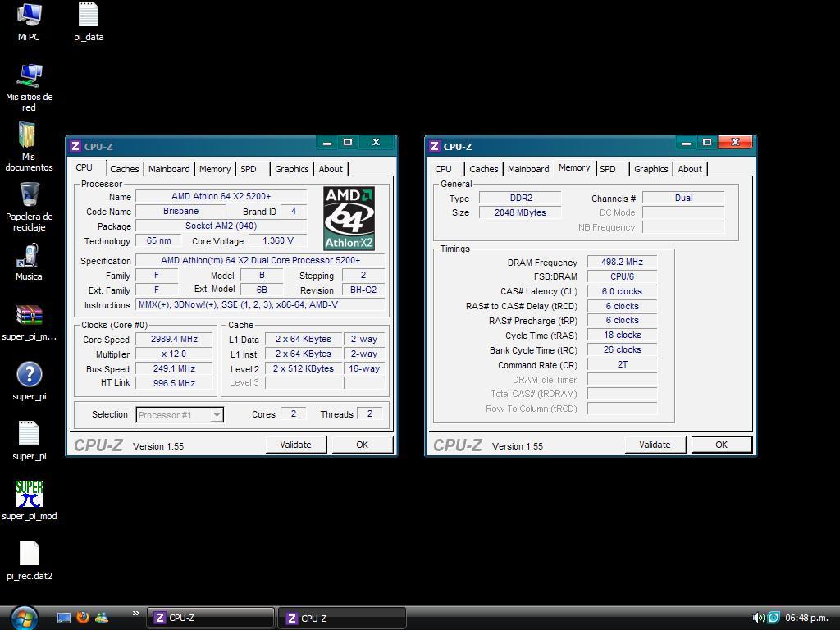Click Validate in right CPU-Z window
The height and width of the screenshot is (630, 840).
[x=655, y=445]
